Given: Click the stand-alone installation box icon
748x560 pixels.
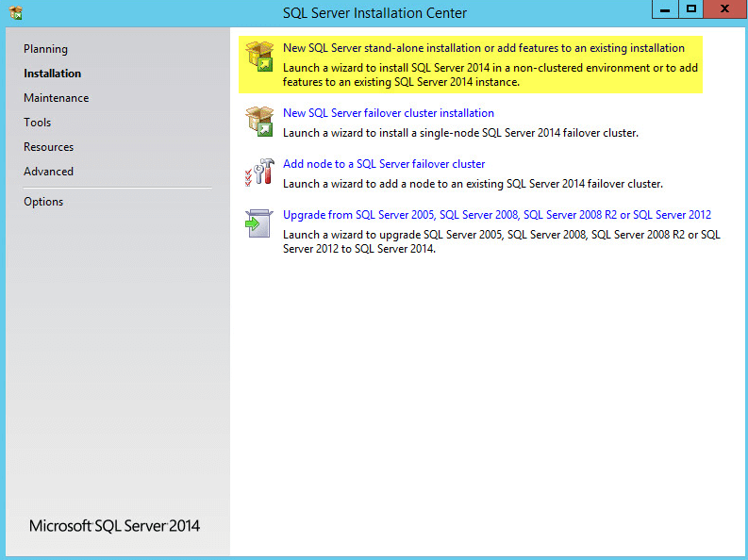Looking at the screenshot, I should click(x=259, y=57).
